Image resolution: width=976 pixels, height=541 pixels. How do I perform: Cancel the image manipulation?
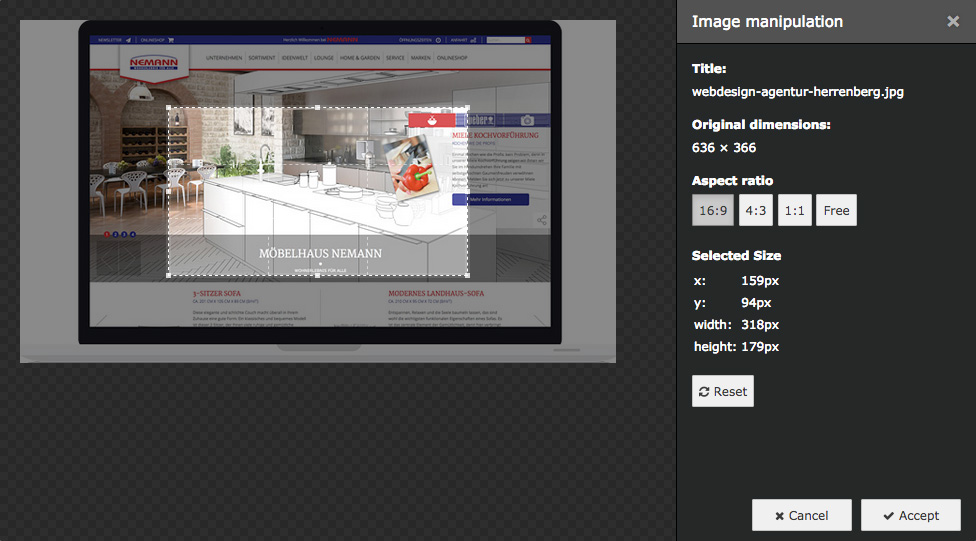[801, 515]
